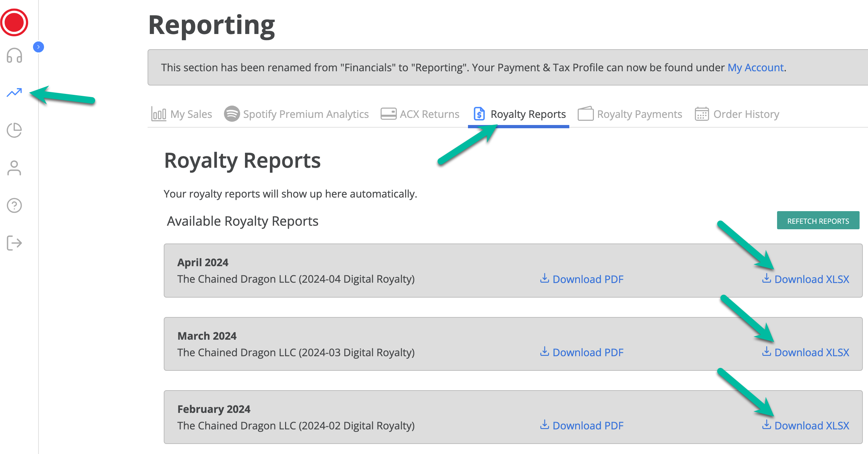The width and height of the screenshot is (868, 454).
Task: Open the ACX Returns tab
Action: click(x=420, y=114)
